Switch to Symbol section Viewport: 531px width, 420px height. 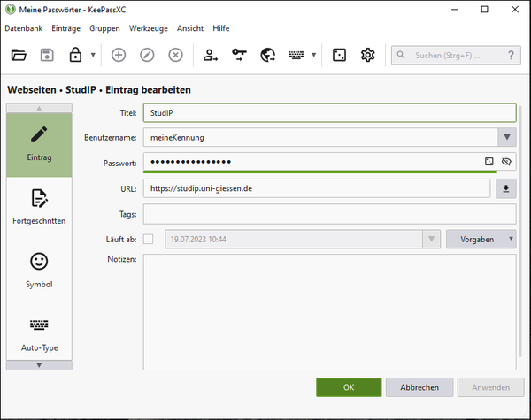(x=39, y=271)
